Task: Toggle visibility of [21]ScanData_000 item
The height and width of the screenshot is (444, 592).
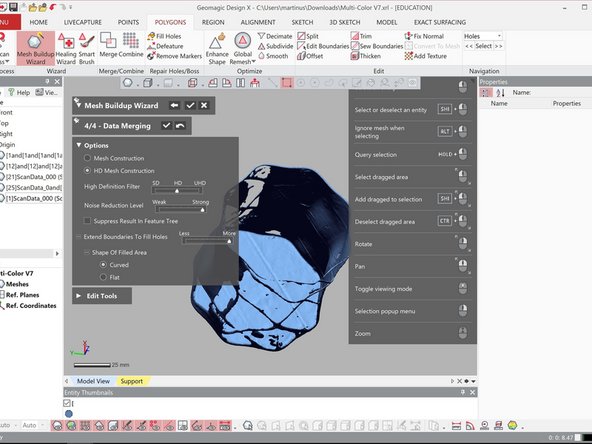Action: click(x=2, y=177)
